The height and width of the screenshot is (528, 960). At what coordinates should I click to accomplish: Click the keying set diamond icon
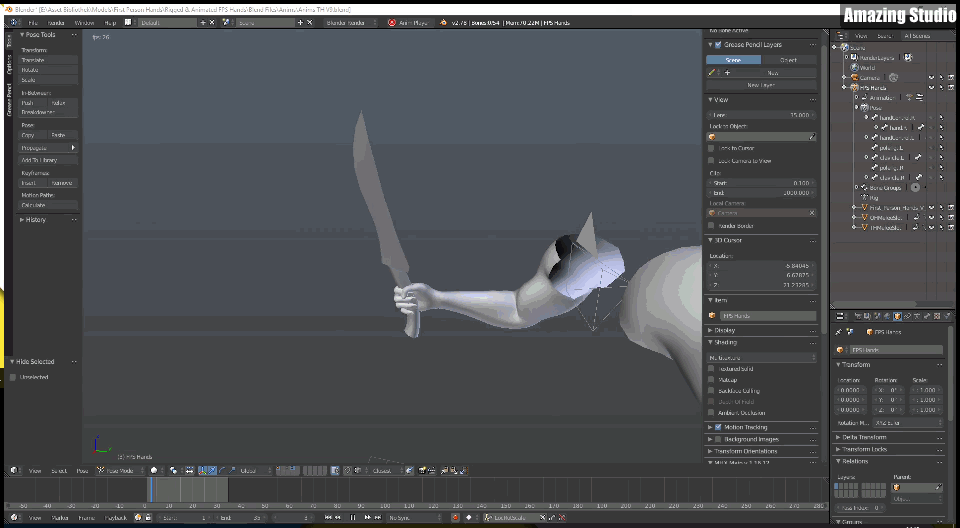click(x=470, y=518)
